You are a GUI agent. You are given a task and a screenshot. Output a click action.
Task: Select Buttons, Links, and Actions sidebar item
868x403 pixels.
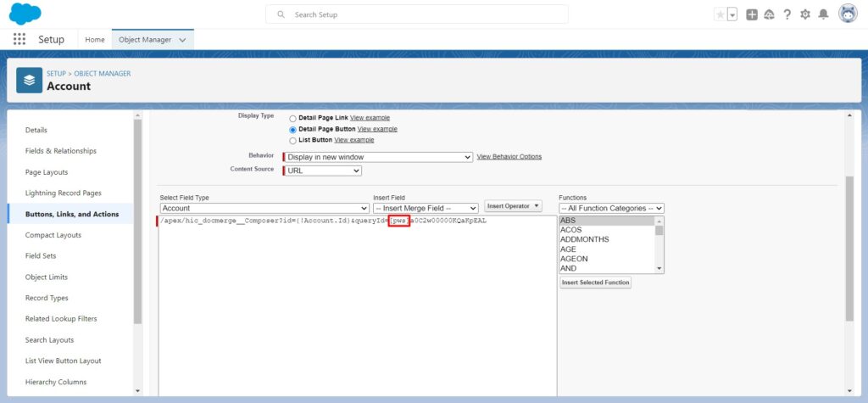coord(70,214)
